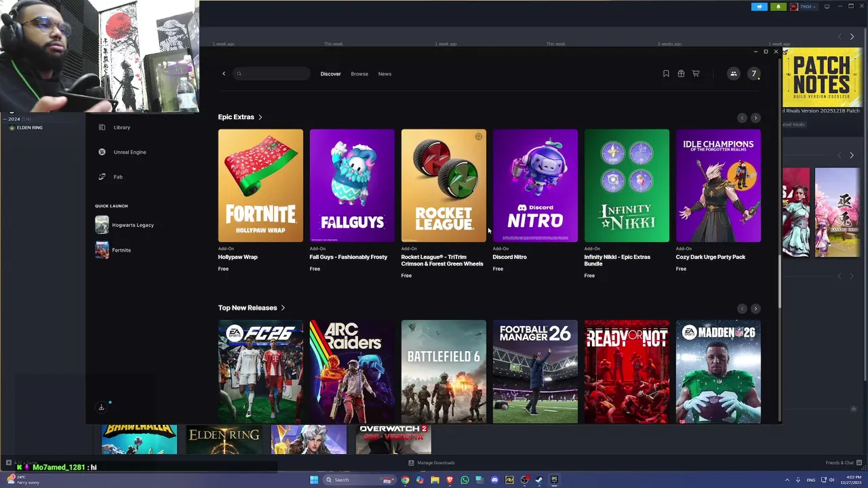Viewport: 868px width, 488px height.
Task: Click the Epic store search field
Action: (x=271, y=73)
